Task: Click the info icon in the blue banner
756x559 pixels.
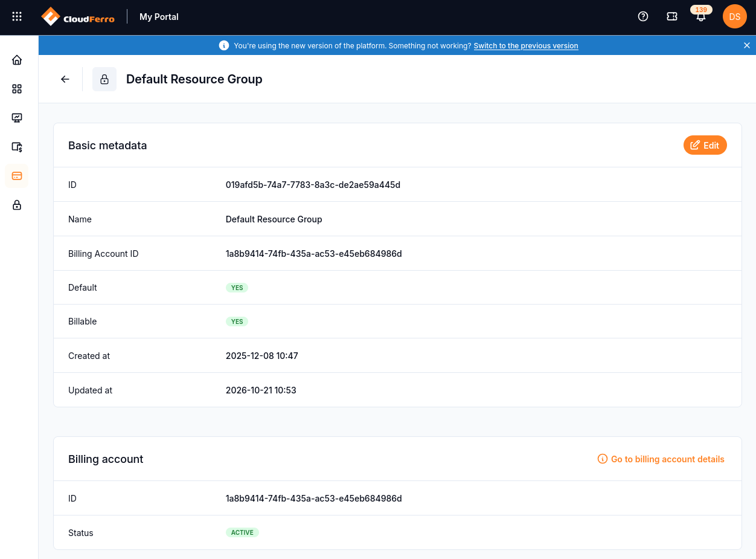Action: 224,45
